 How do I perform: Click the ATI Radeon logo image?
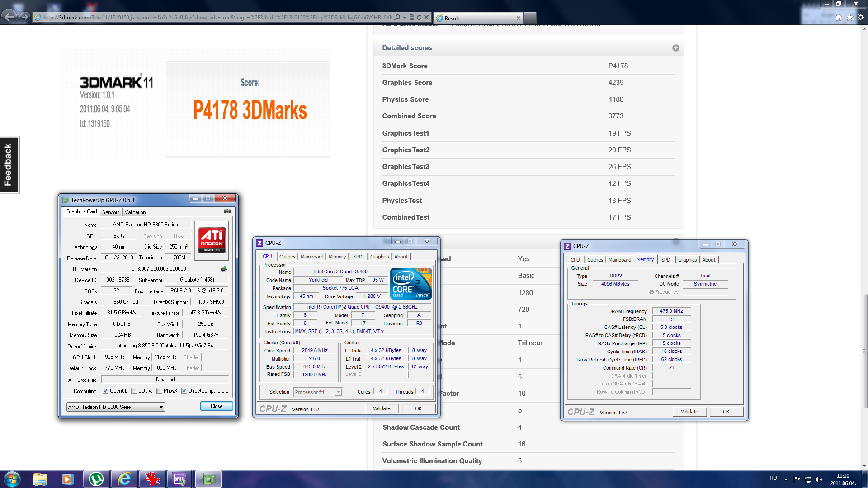[x=212, y=240]
